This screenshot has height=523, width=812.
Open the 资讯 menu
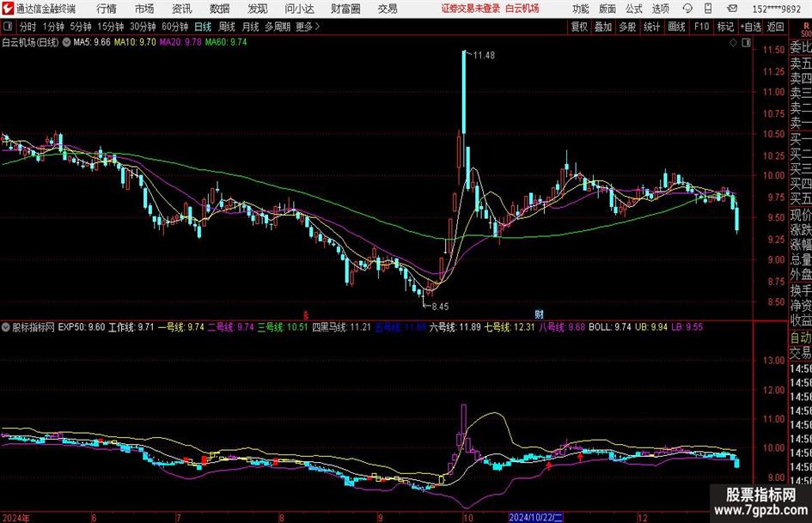tap(182, 9)
